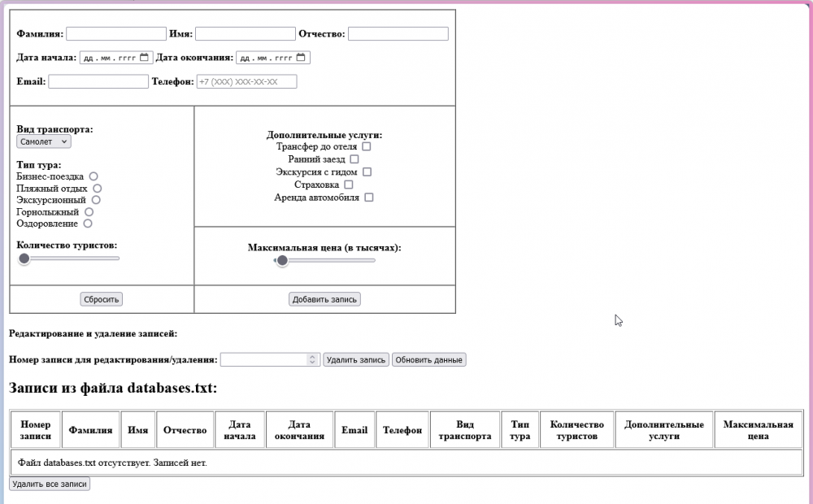Click the Добавить запись button
This screenshot has width=813, height=504.
click(x=324, y=299)
